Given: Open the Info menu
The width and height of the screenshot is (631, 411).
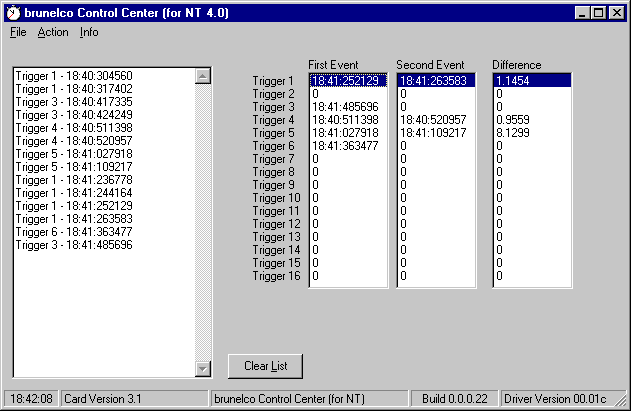Looking at the screenshot, I should point(89,32).
